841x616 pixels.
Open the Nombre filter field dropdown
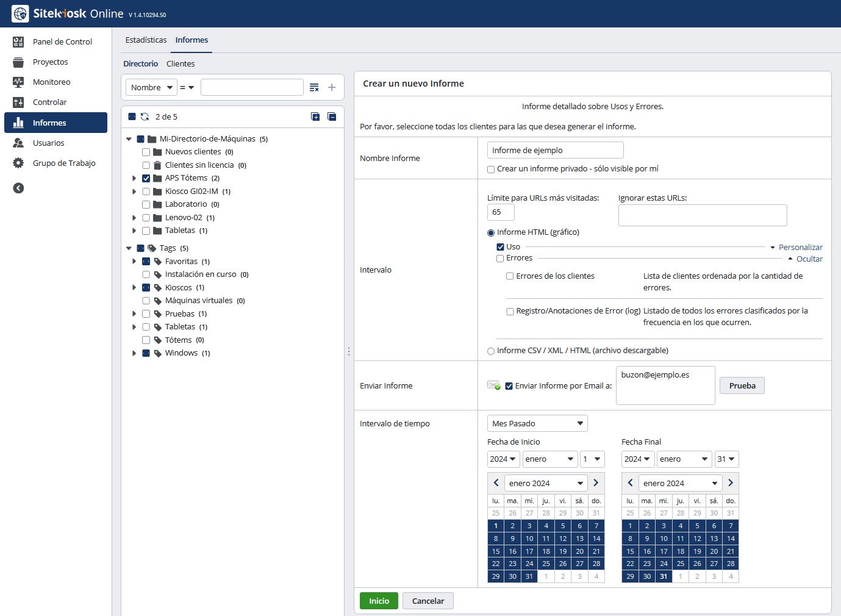(x=151, y=88)
